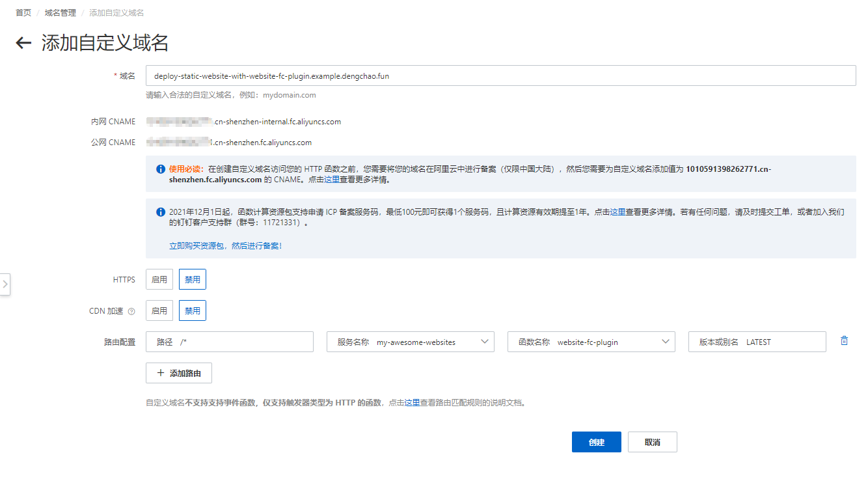Click the info icon beside 使用必读 notice

pos(160,169)
